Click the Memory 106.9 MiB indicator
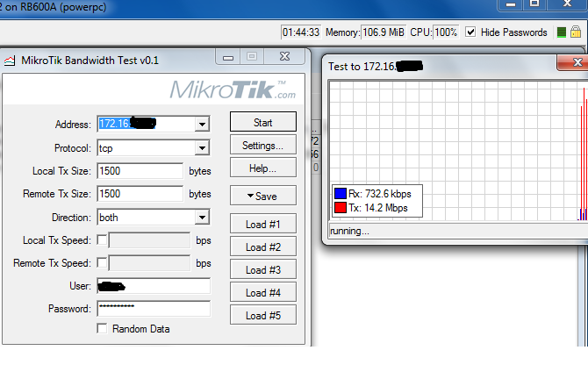588x379 pixels. click(384, 32)
